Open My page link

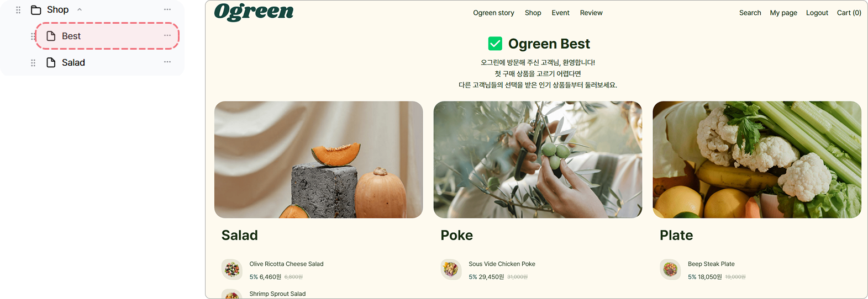pos(783,13)
